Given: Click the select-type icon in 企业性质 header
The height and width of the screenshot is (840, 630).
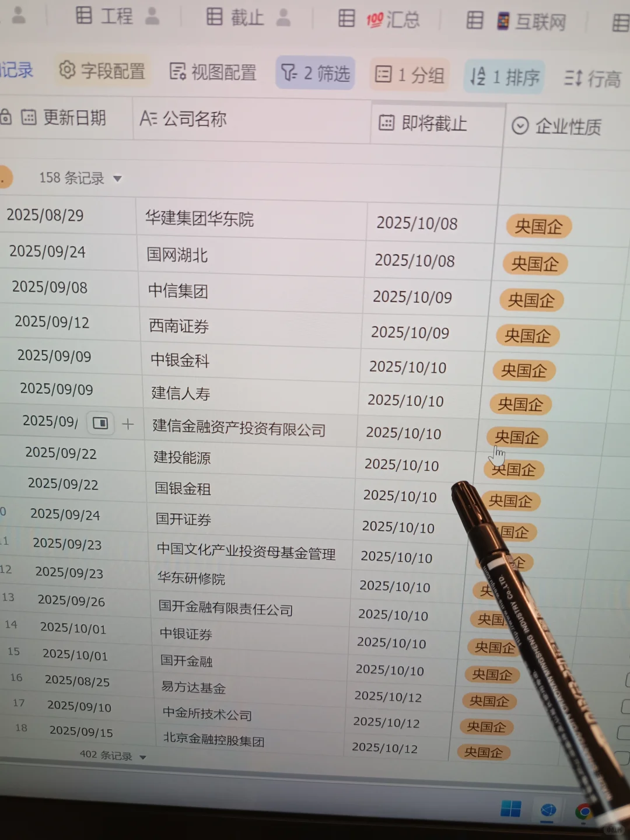Looking at the screenshot, I should pos(520,125).
